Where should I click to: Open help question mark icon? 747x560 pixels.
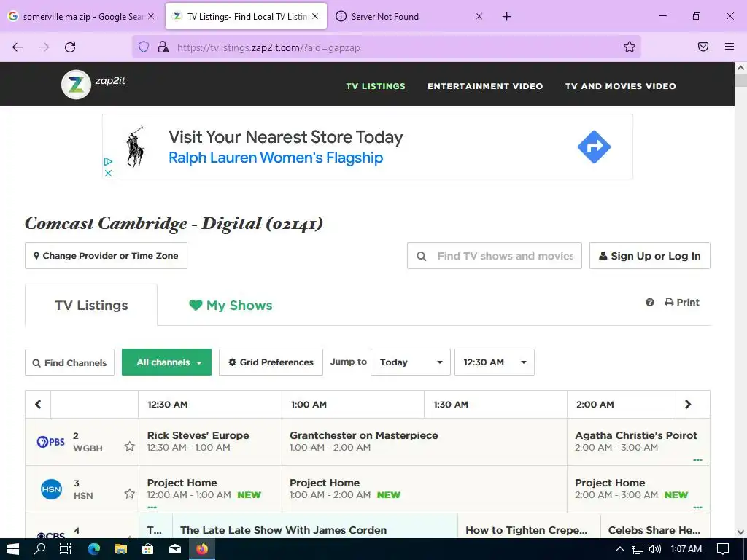point(650,303)
